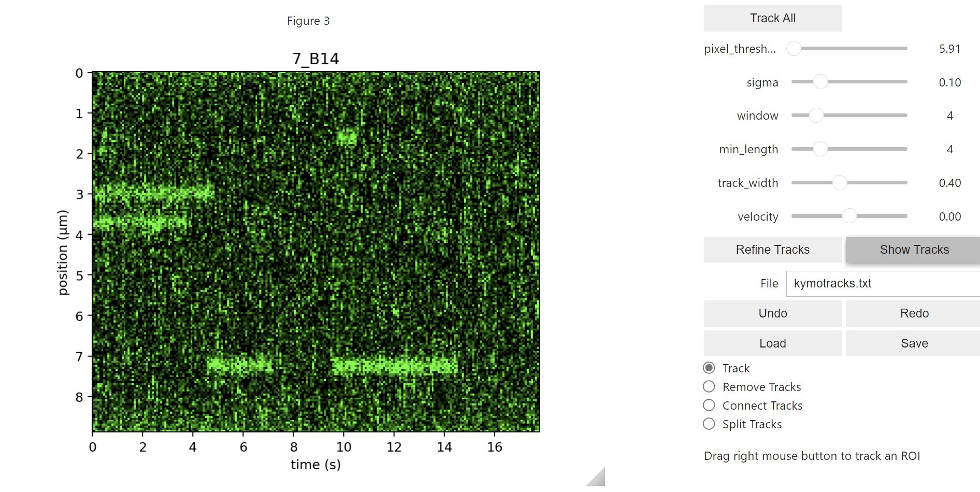Click the 'Drag right mouse button' hint text
Image resolution: width=980 pixels, height=492 pixels.
tap(812, 456)
